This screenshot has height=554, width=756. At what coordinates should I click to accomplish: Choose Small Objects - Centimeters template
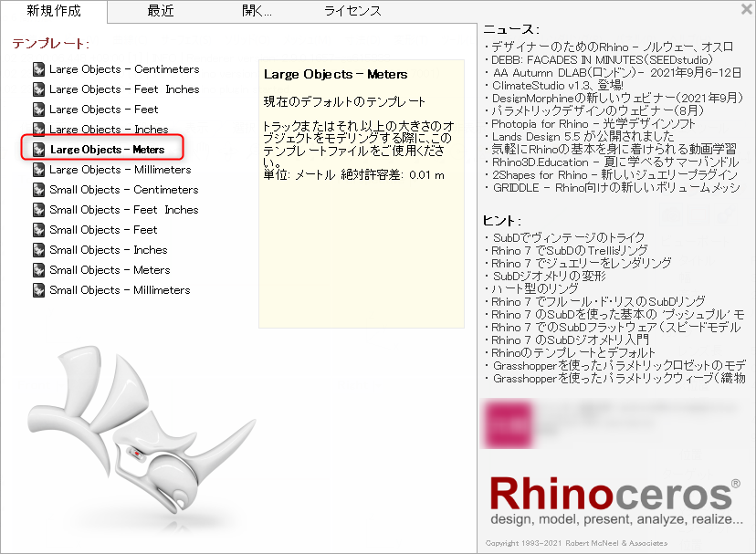pyautogui.click(x=124, y=190)
